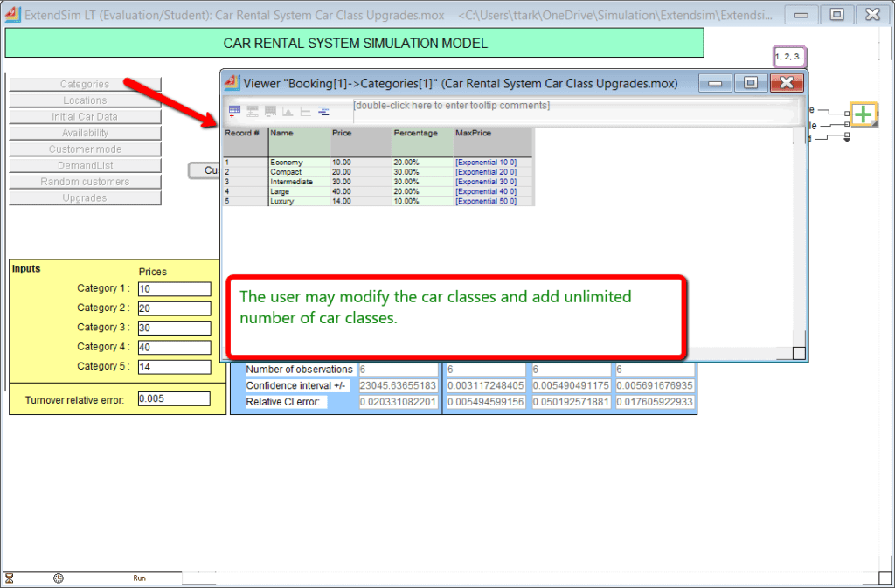Click the car rental model title banner
Image resolution: width=895 pixels, height=588 pixels.
[355, 44]
